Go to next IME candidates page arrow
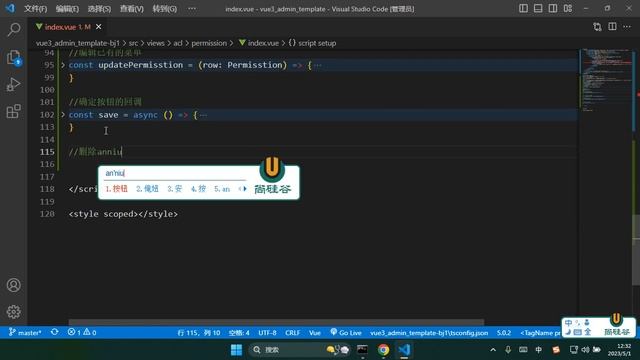 (x=245, y=189)
